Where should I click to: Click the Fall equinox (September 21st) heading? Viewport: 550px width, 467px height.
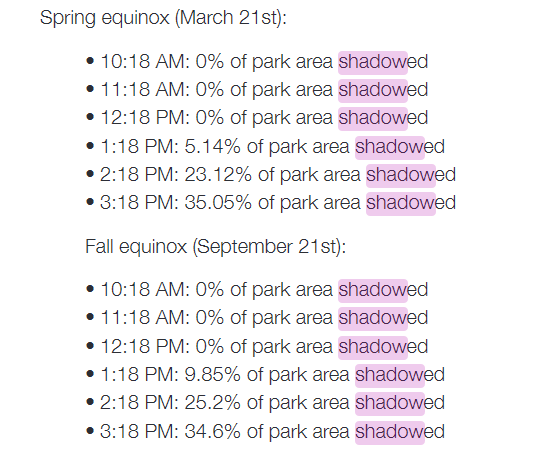click(x=215, y=246)
